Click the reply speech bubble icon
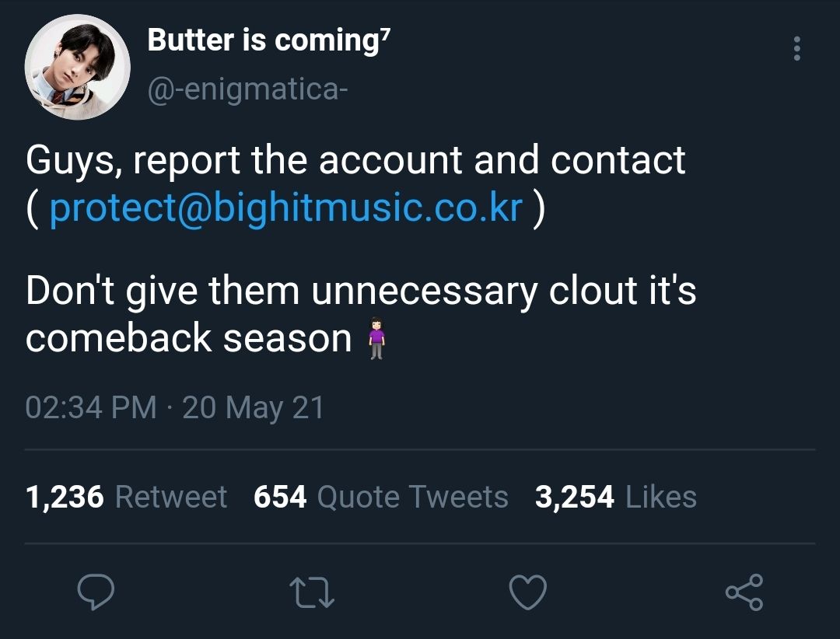Viewport: 840px width, 639px height. click(x=96, y=592)
